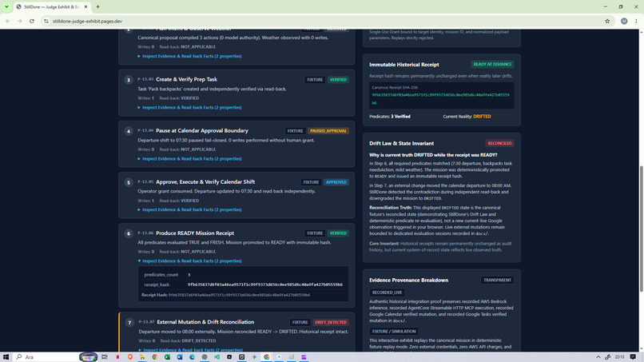The image size is (644, 362).
Task: Click the Windows taskbar search box
Action: [x=46, y=356]
